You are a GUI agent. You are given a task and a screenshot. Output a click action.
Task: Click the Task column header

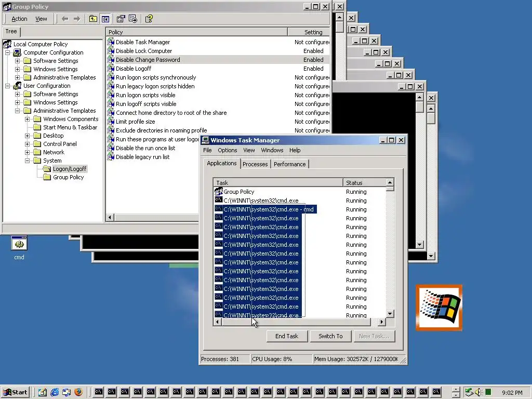[278, 182]
